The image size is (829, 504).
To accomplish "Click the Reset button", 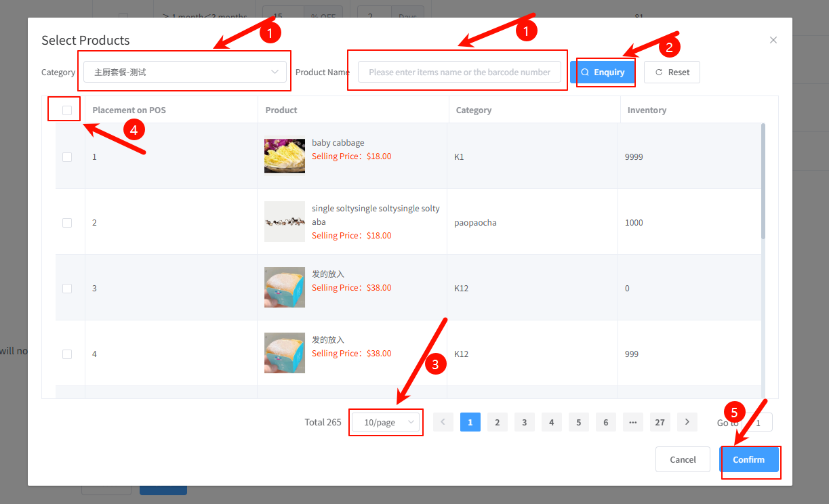I will tap(672, 72).
